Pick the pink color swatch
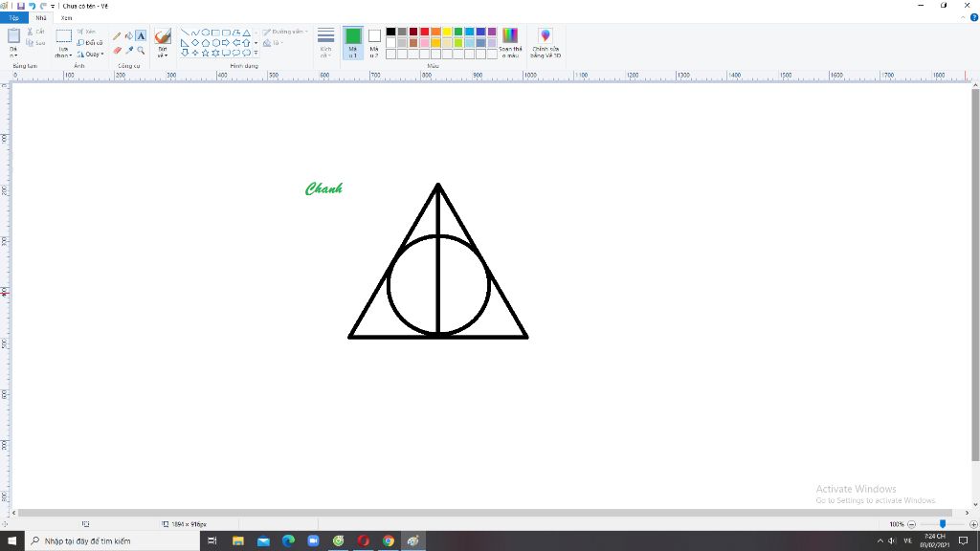This screenshot has width=980, height=551. 424,43
